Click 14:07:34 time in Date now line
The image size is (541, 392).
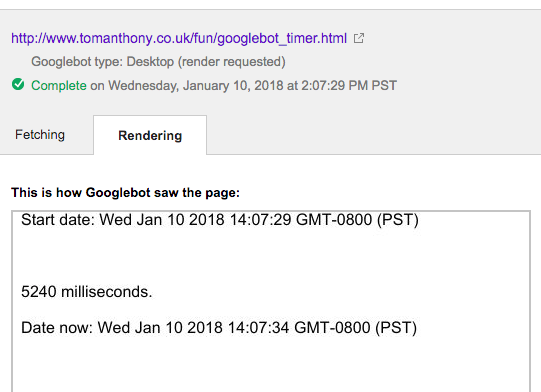(258, 328)
